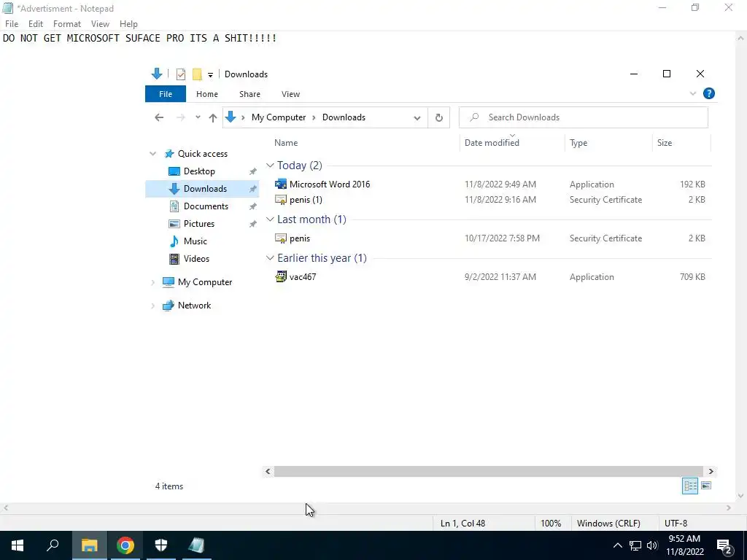Open the File tab in Explorer
The image size is (747, 560).
[166, 94]
